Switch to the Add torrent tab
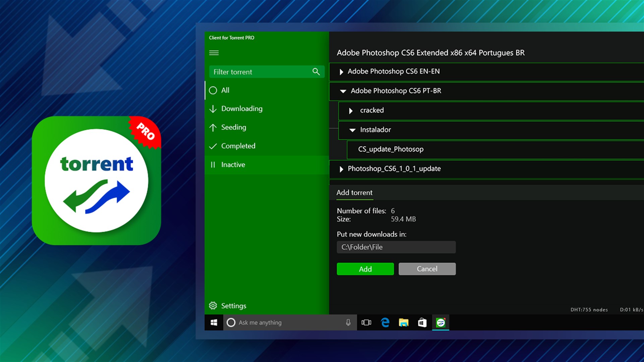 [x=354, y=193]
